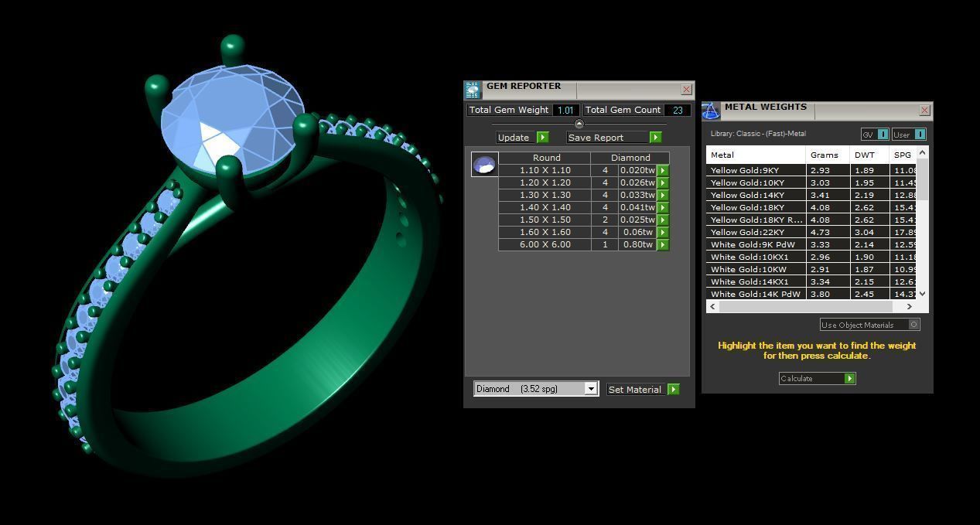The width and height of the screenshot is (980, 525).
Task: Click the 0.80tw weight cell
Action: [637, 244]
